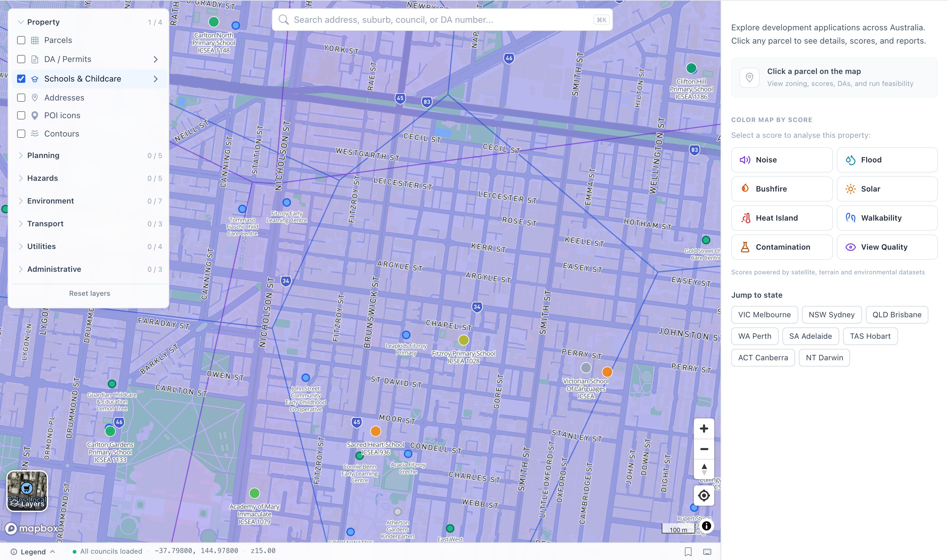Viewport: 948px width, 560px height.
Task: Enable the Contours checkbox
Action: [x=21, y=134]
